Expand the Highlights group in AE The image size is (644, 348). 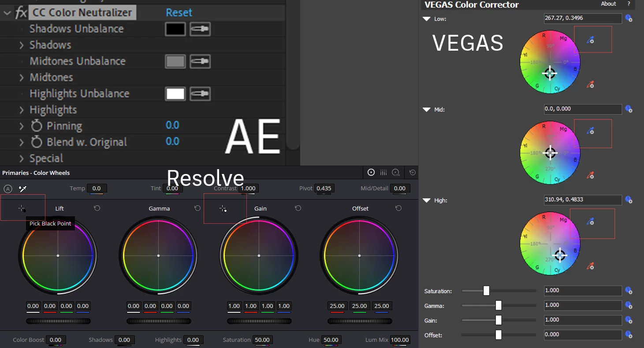pos(22,110)
